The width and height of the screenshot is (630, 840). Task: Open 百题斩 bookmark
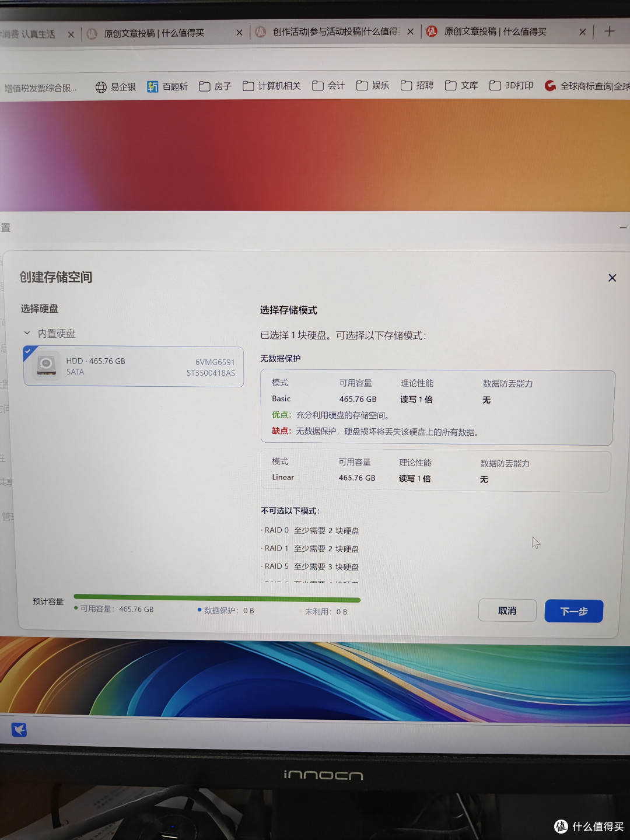click(x=167, y=86)
